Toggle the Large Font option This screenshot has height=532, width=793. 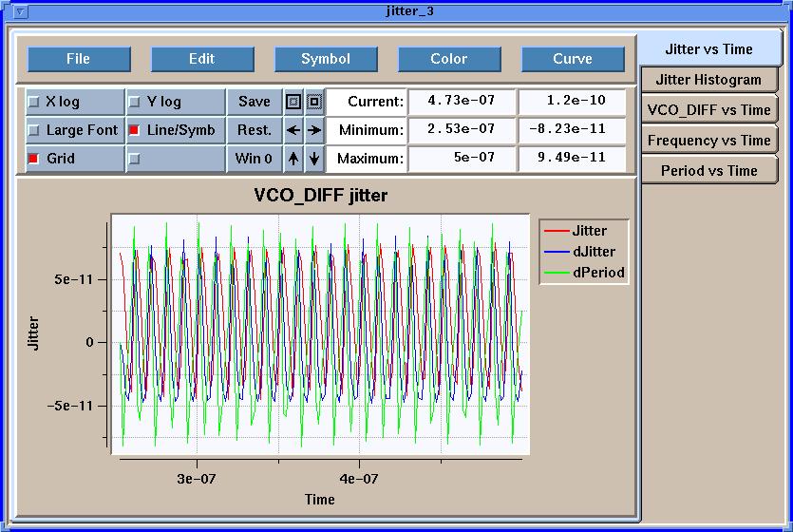(34, 130)
